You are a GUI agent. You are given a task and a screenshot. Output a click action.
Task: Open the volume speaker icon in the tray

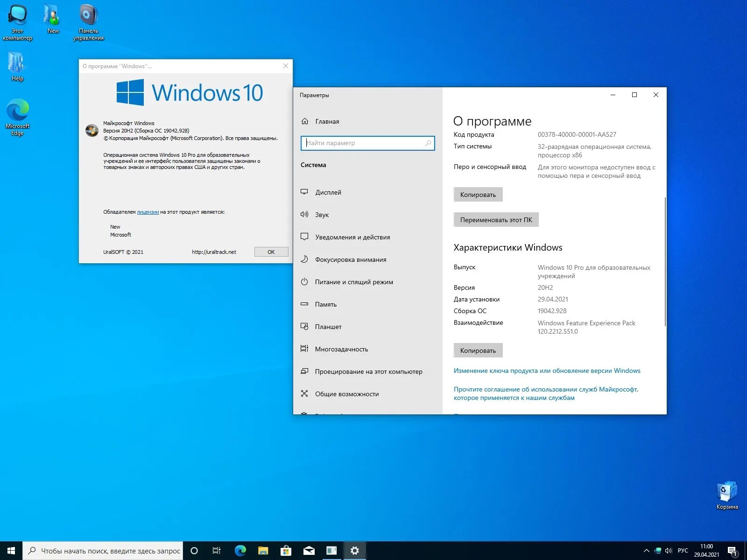click(669, 551)
